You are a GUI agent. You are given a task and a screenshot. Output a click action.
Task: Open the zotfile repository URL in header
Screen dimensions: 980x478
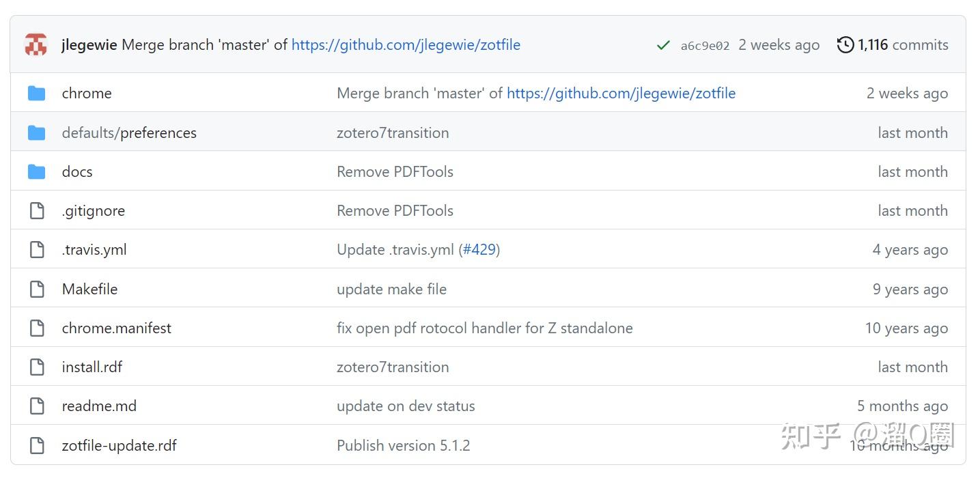(x=406, y=45)
